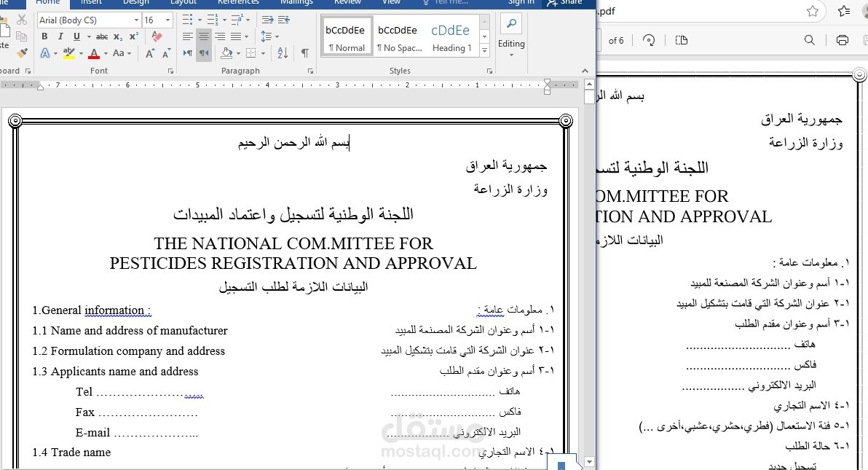Sort text with the A-Z icon
Screen dimensions: 868x470
(283, 53)
